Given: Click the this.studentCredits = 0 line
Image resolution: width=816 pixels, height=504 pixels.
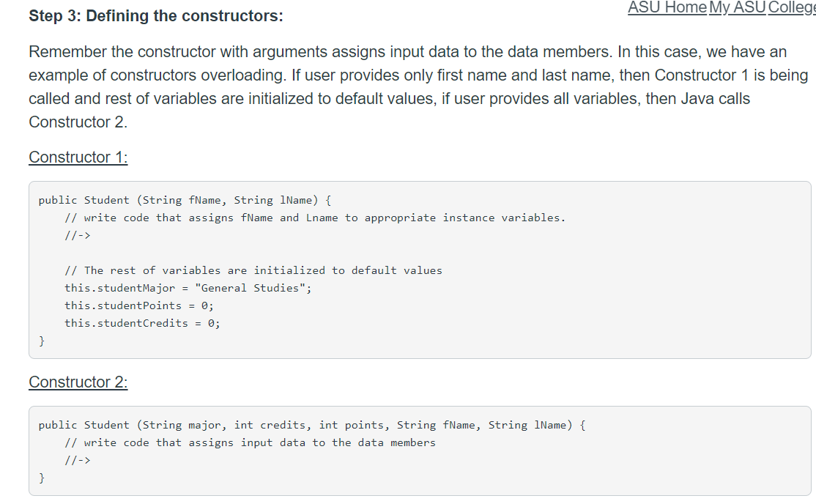Looking at the screenshot, I should pos(142,323).
